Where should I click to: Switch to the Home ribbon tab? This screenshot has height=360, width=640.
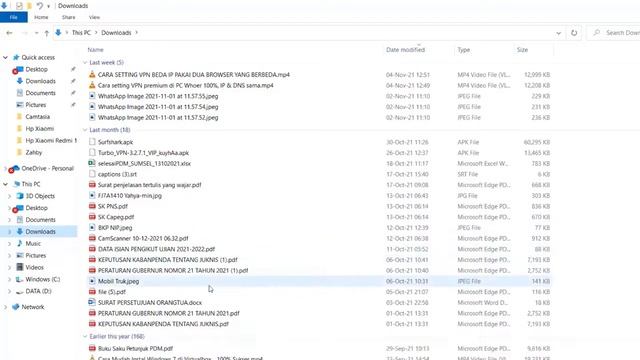point(41,17)
